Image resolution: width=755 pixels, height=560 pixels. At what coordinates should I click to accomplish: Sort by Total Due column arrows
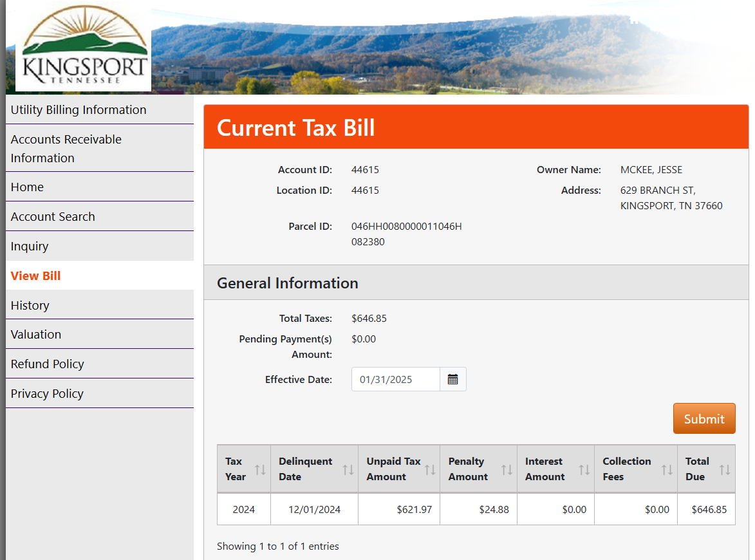725,469
